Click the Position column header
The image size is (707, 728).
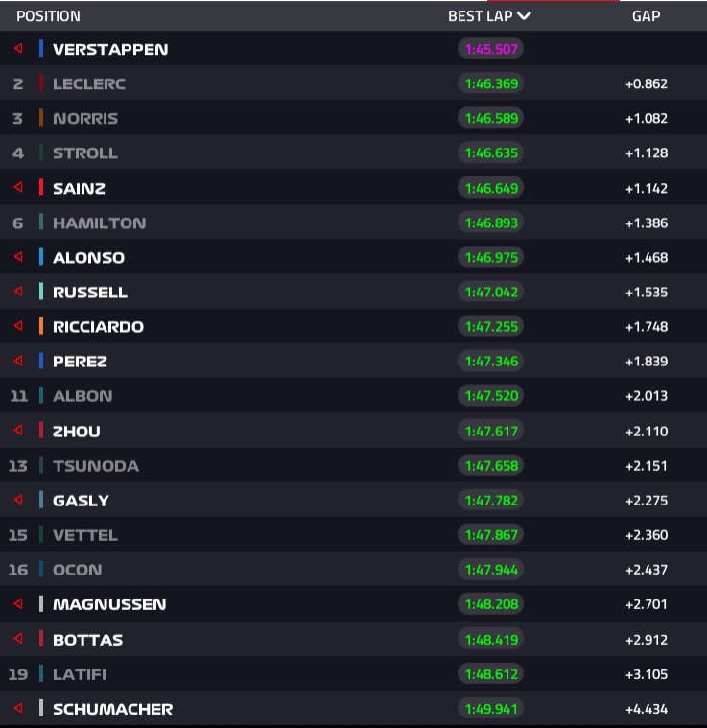tap(48, 16)
